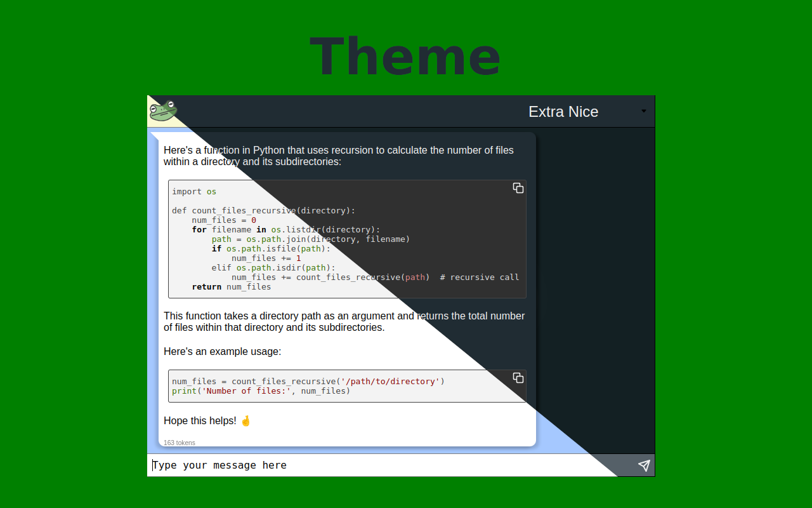This screenshot has height=508, width=812.
Task: Click the elif os.path.isdir(path) line
Action: (273, 267)
